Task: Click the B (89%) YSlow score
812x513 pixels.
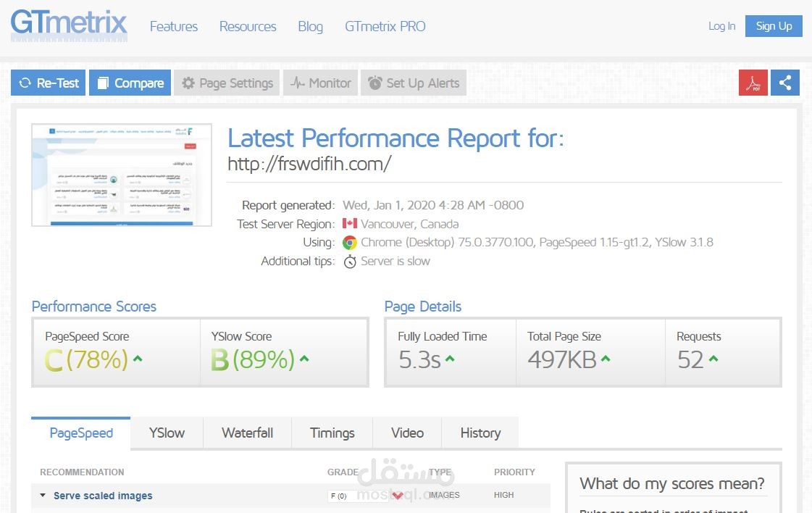Action: 253,359
